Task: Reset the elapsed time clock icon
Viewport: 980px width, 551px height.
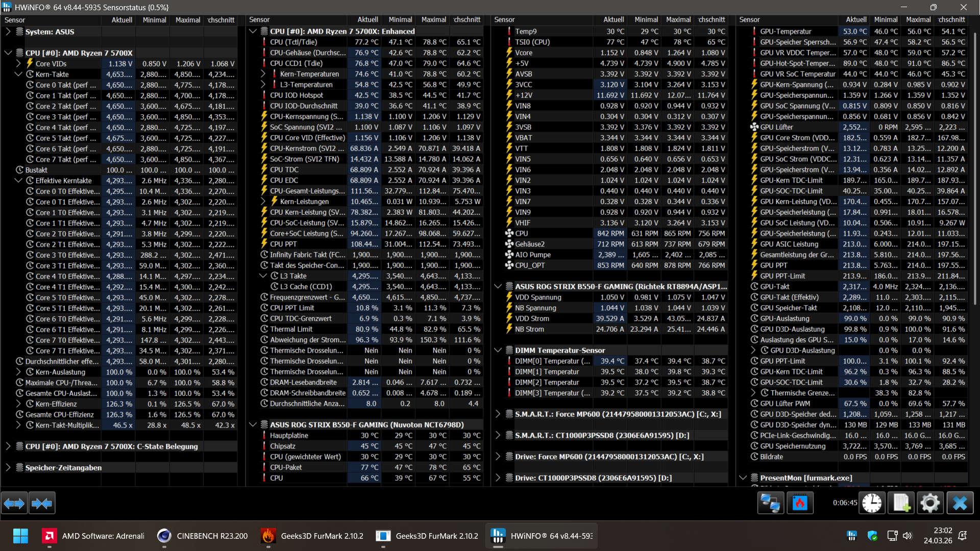Action: click(x=872, y=504)
